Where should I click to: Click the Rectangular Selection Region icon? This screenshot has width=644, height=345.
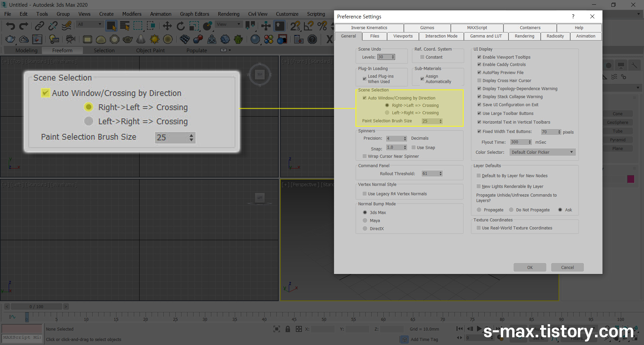point(138,26)
